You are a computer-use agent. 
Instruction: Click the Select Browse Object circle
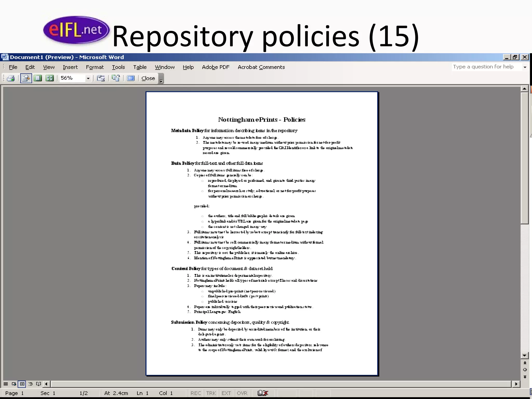[525, 370]
